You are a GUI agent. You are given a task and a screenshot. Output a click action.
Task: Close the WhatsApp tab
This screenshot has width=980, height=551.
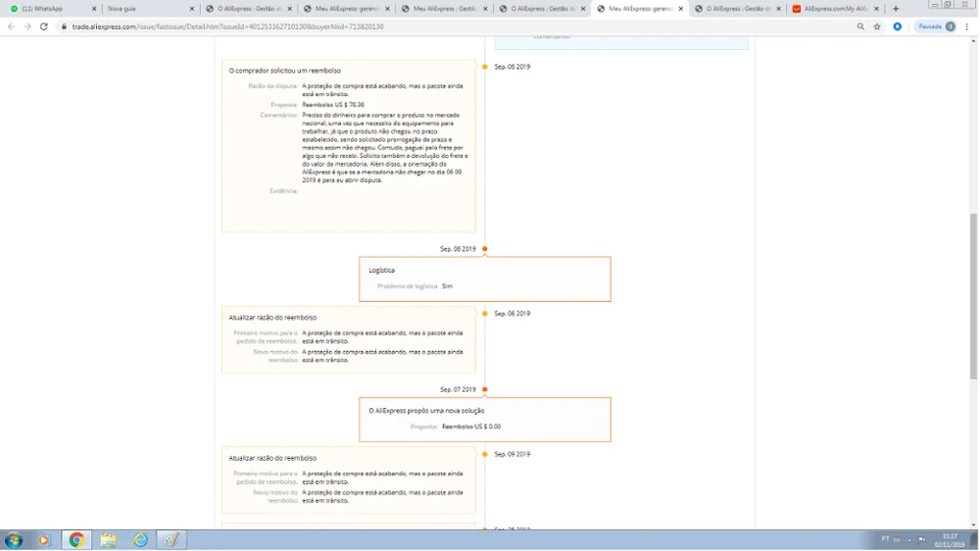94,9
